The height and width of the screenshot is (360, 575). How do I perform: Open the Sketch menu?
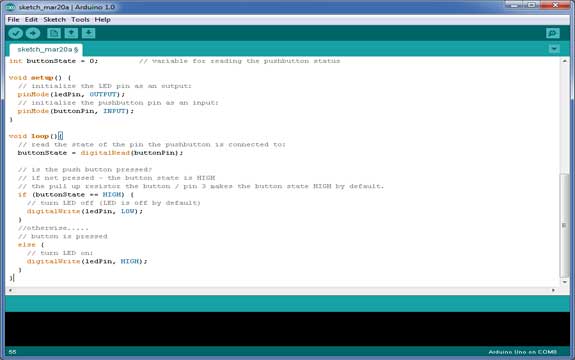(55, 19)
